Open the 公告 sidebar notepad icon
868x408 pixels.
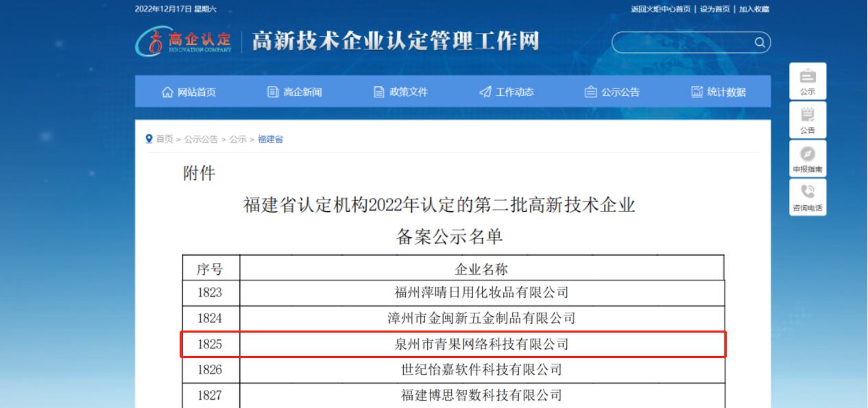point(808,115)
